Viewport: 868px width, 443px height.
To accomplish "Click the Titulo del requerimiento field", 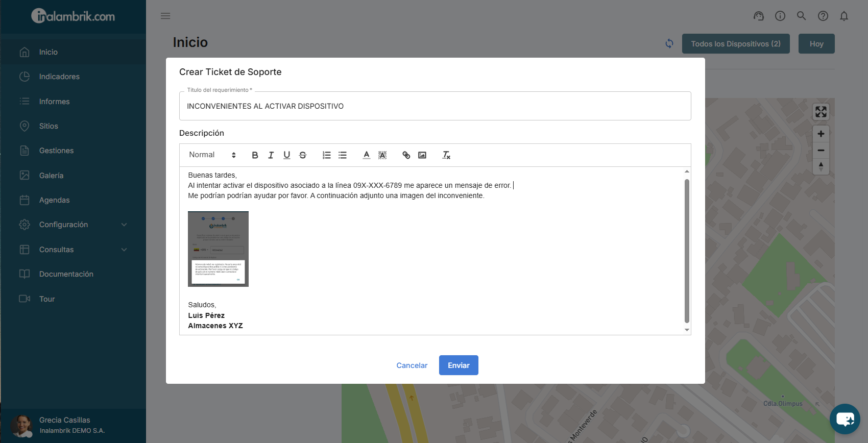I will pyautogui.click(x=435, y=106).
